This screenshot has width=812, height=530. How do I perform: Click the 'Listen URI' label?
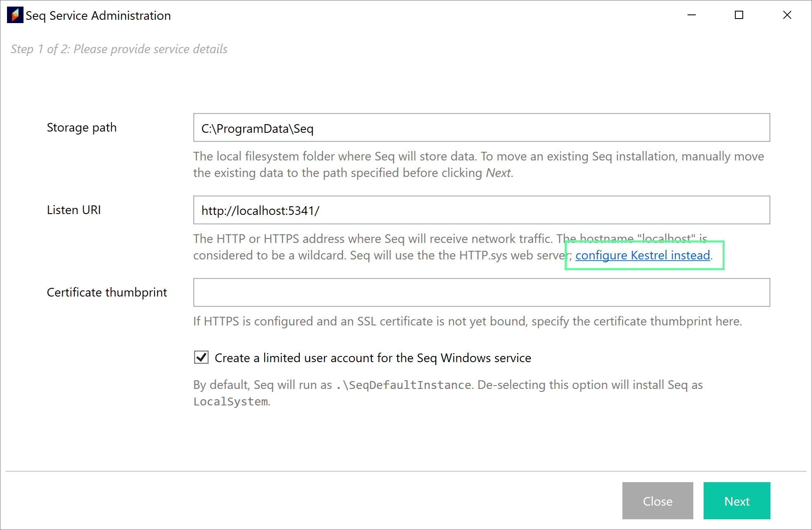coord(74,210)
